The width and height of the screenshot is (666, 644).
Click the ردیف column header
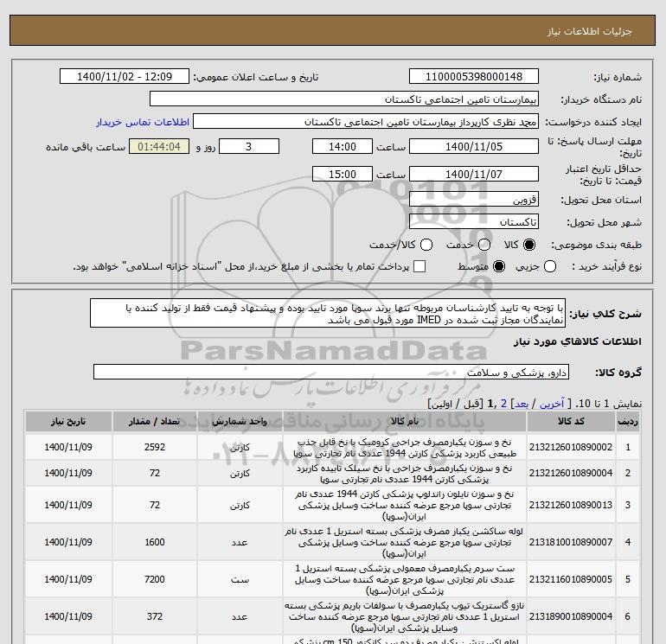point(627,422)
